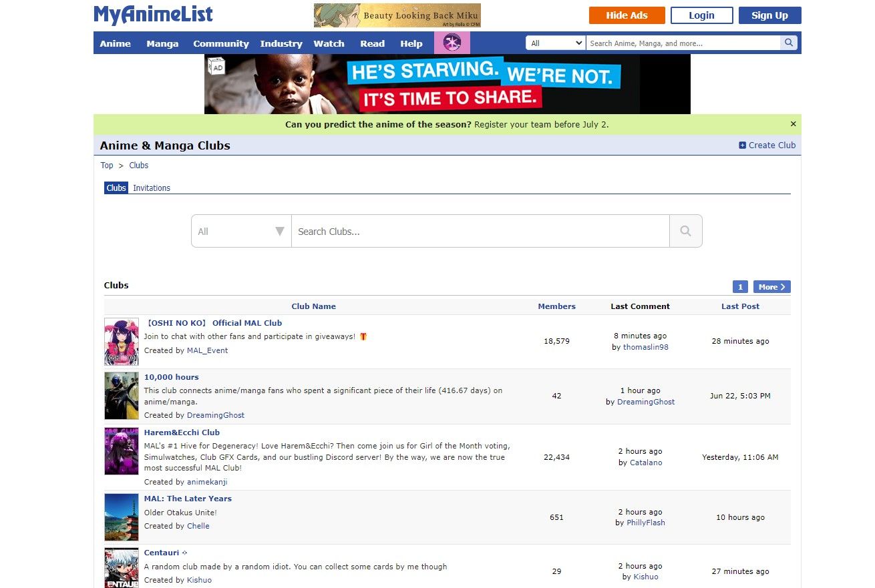Click the MyAnimeList logo
Image resolution: width=875 pixels, height=588 pixels.
pos(154,15)
